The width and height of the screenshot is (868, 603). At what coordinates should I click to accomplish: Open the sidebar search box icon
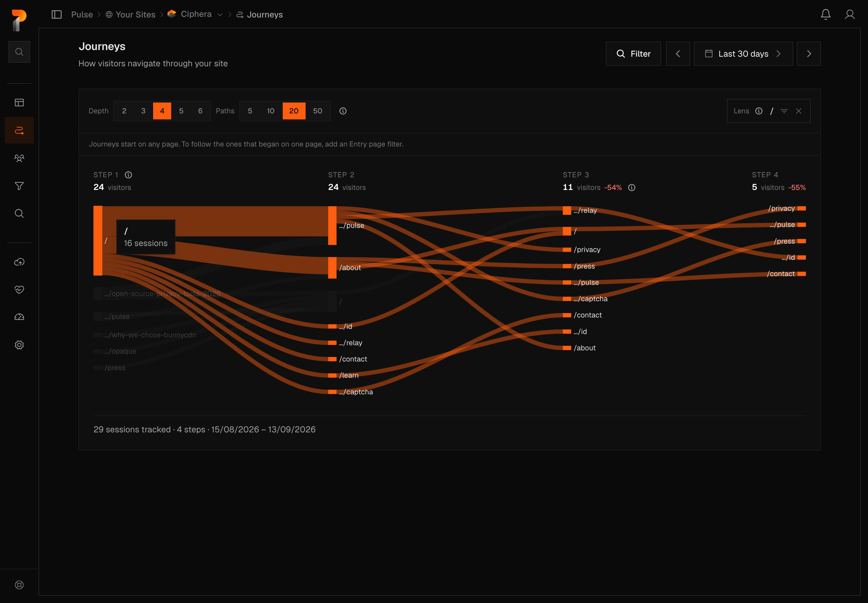(19, 52)
